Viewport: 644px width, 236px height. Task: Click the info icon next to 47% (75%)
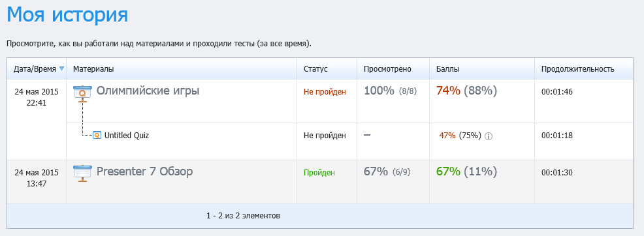(489, 136)
